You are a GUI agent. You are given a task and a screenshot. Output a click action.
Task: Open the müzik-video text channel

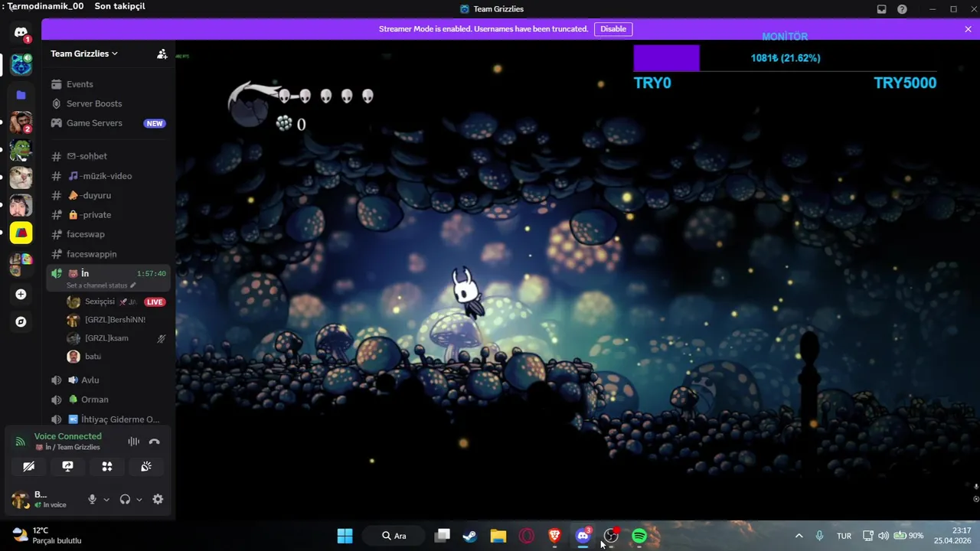[x=109, y=176]
